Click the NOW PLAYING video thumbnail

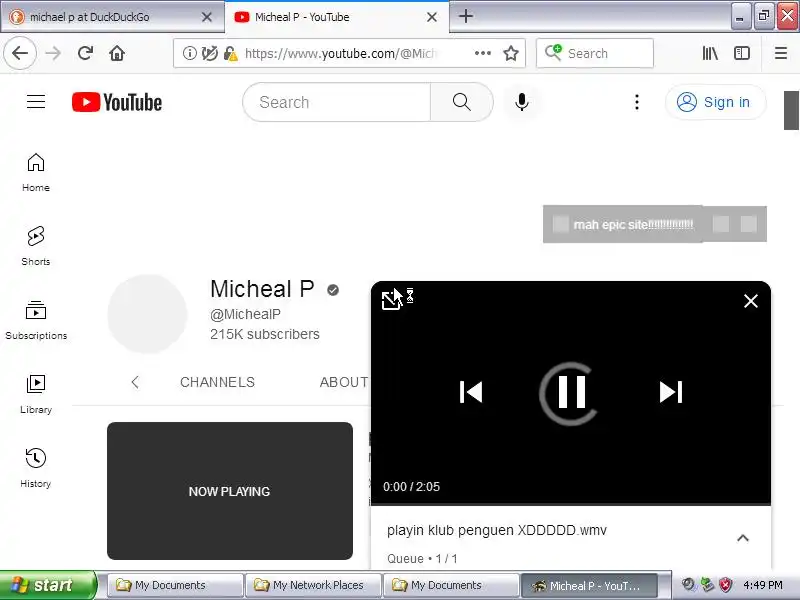(x=230, y=491)
